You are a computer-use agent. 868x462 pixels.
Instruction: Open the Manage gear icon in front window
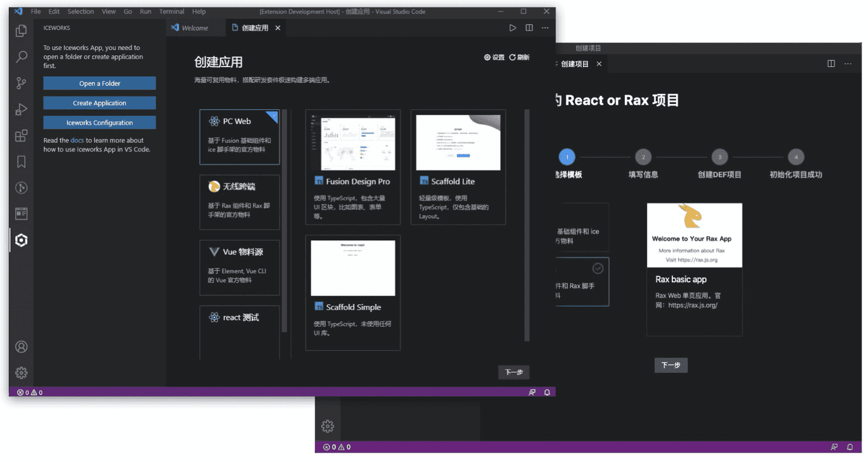pos(21,373)
